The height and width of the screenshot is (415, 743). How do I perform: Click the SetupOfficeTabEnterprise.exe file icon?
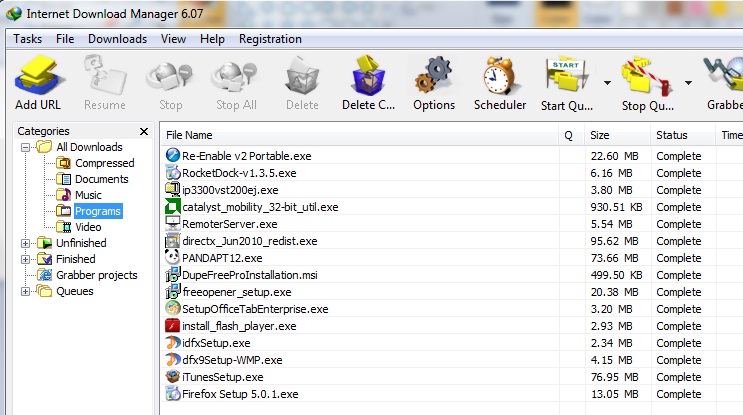[x=172, y=308]
